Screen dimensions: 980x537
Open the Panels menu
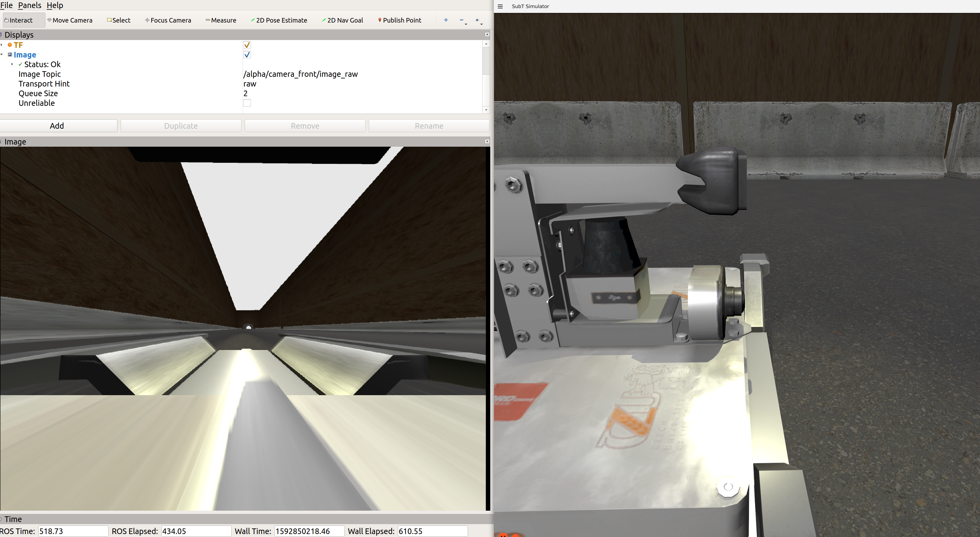(29, 5)
